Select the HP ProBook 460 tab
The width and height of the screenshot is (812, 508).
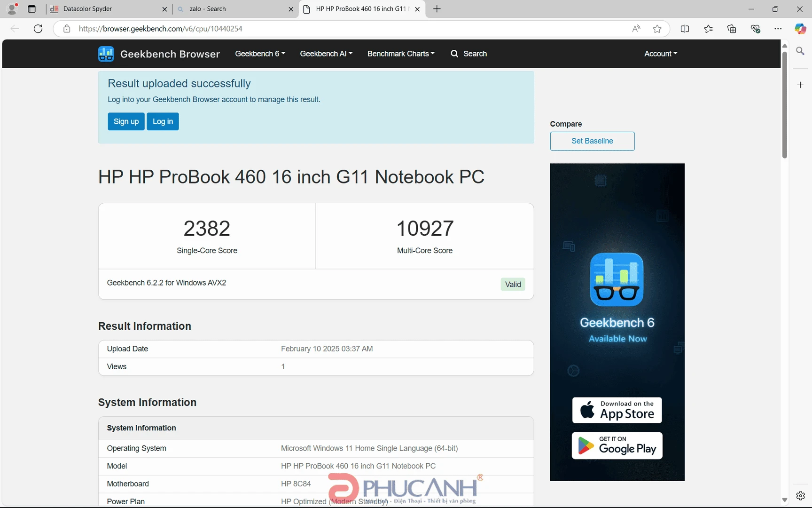[x=362, y=9]
